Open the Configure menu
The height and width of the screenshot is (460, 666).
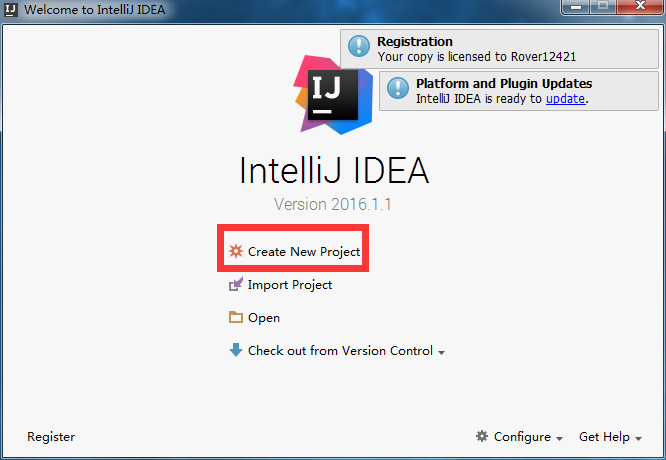pos(522,437)
